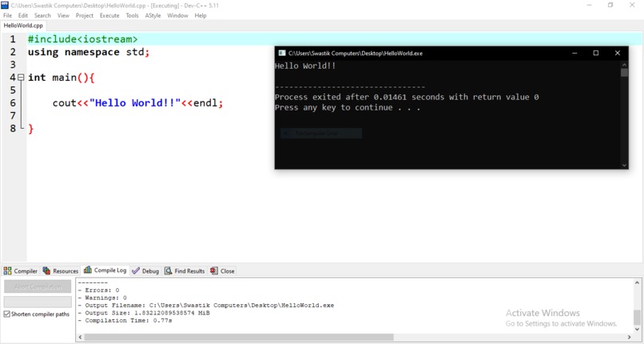Viewport: 644px width, 344px height.
Task: Click Output Size line in compile log
Action: (x=144, y=313)
